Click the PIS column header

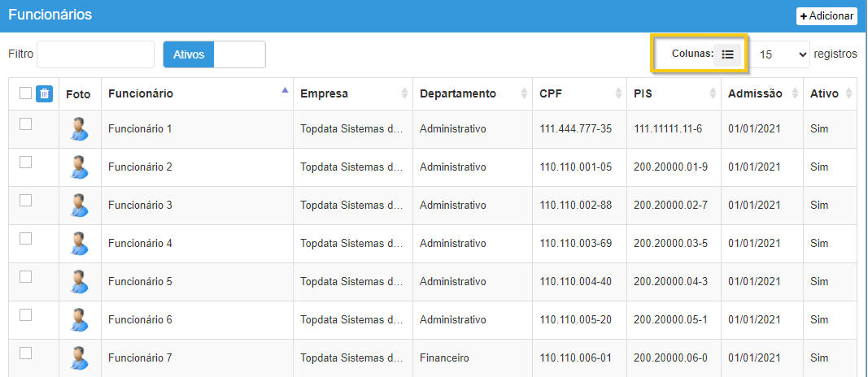point(643,93)
